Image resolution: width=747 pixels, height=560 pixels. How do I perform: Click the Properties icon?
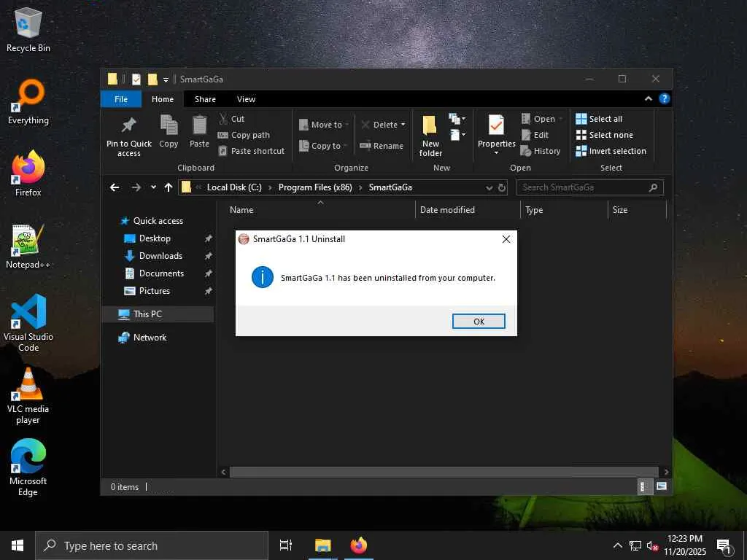(x=496, y=126)
